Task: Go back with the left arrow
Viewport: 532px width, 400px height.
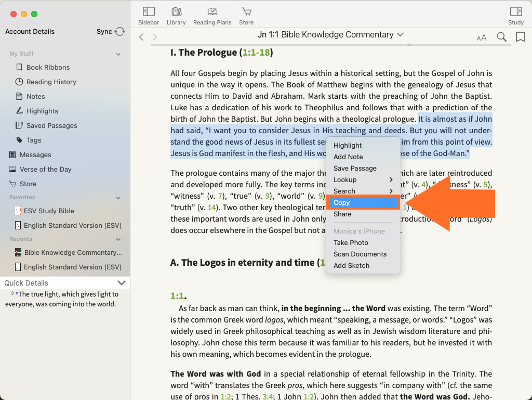Action: click(x=142, y=37)
